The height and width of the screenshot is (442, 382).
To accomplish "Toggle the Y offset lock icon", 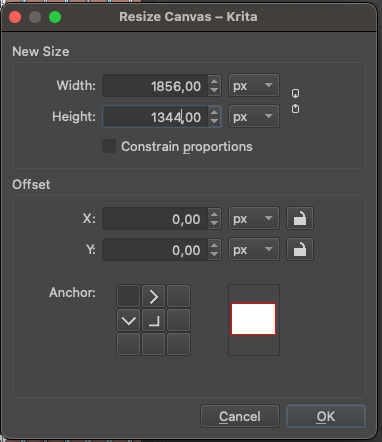I will point(300,249).
